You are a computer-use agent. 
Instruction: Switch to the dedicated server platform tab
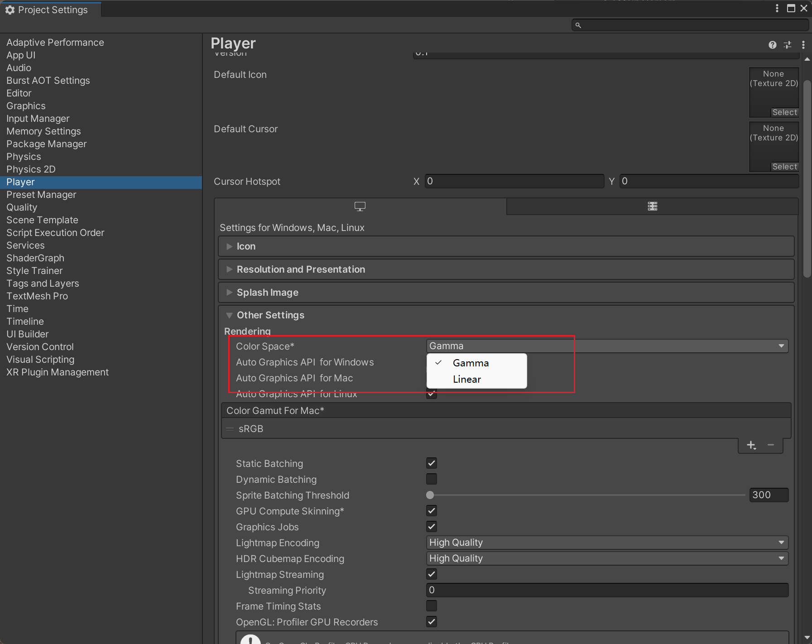pos(652,207)
